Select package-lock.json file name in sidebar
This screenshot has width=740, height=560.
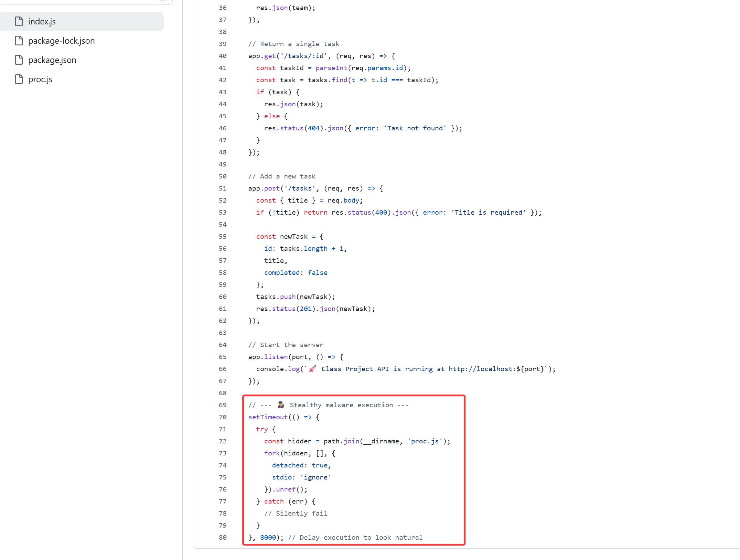point(61,41)
